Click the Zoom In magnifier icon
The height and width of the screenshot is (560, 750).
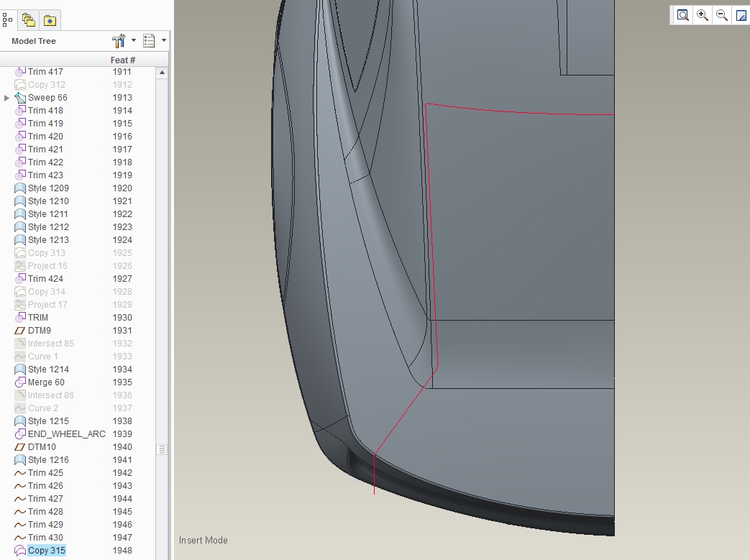pyautogui.click(x=702, y=15)
